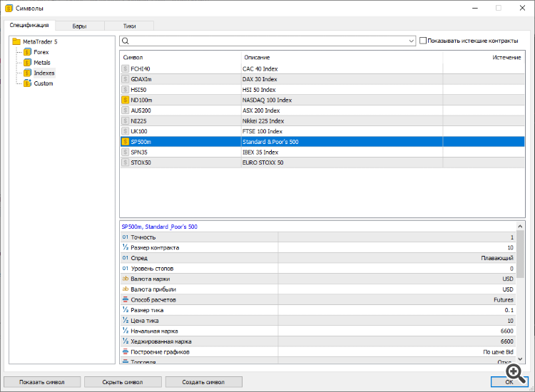535x392 pixels.
Task: Select the EURO STOXX 50 description
Action: tap(263, 163)
